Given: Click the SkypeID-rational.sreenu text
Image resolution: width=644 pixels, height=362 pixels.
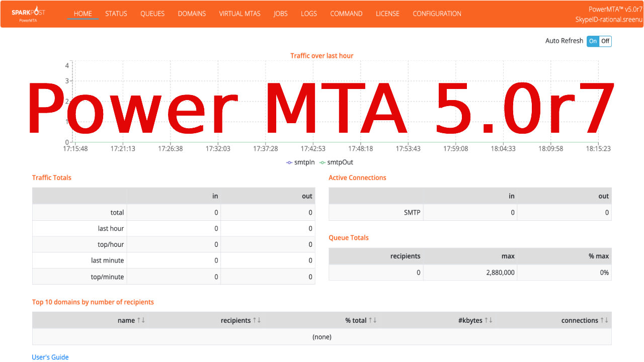Looking at the screenshot, I should click(608, 20).
